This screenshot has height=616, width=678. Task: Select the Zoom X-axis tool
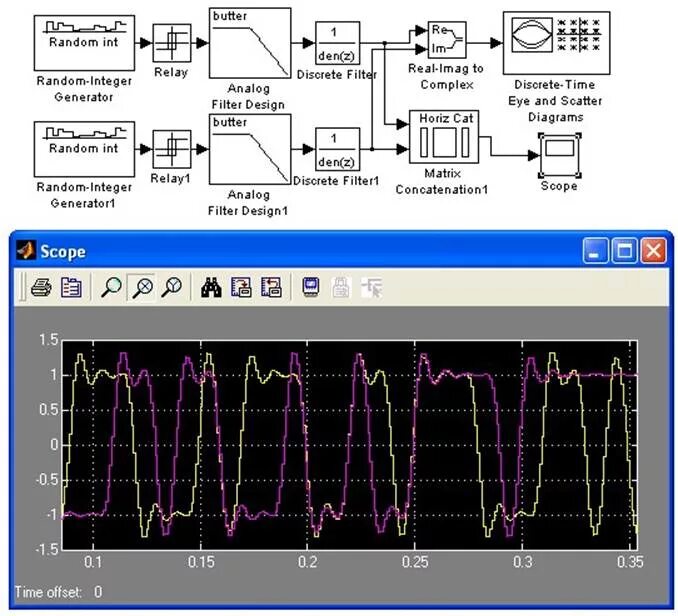pos(142,287)
